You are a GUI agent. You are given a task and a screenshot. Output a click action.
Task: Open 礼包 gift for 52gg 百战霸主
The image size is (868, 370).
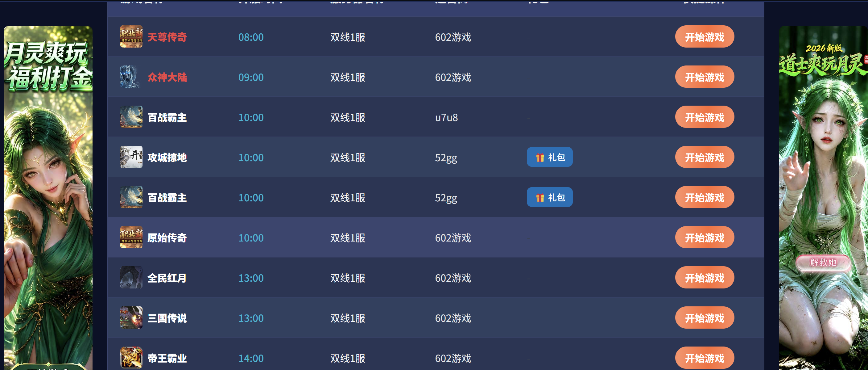(550, 197)
